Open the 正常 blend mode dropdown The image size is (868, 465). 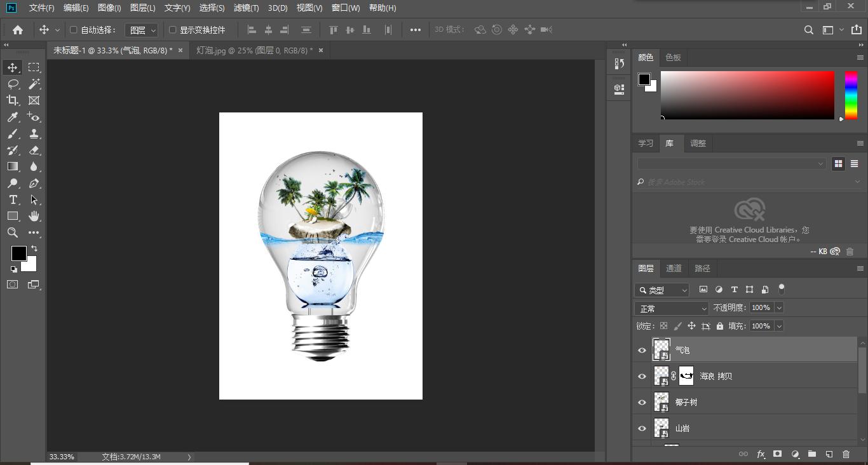pyautogui.click(x=671, y=308)
